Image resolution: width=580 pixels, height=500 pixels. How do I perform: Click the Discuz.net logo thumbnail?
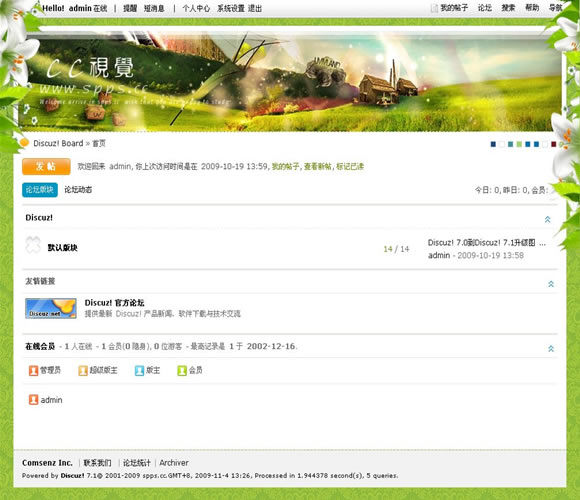[x=51, y=308]
